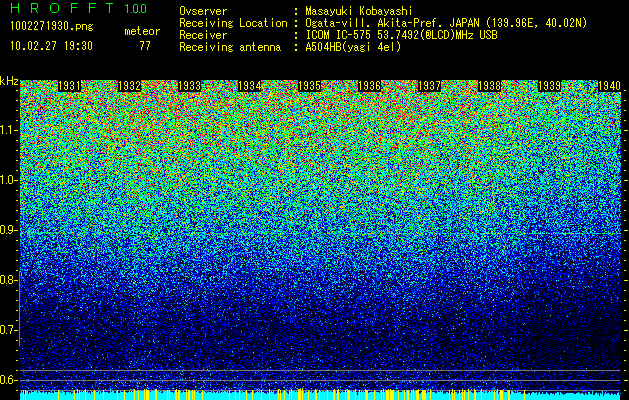Click the HROFFT 1.00 title text
Image resolution: width=629 pixels, height=400 pixels.
[x=79, y=8]
